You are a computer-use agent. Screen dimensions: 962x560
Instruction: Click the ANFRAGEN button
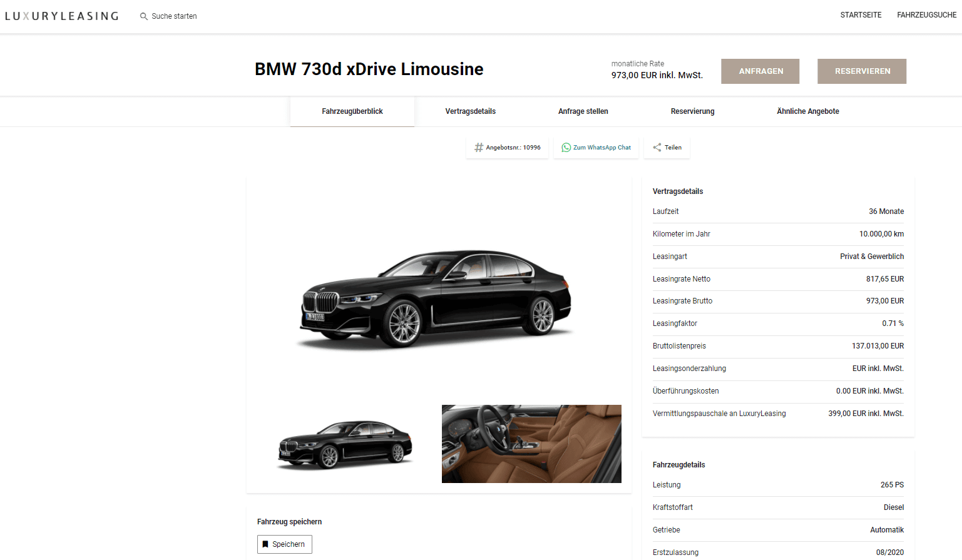click(760, 71)
